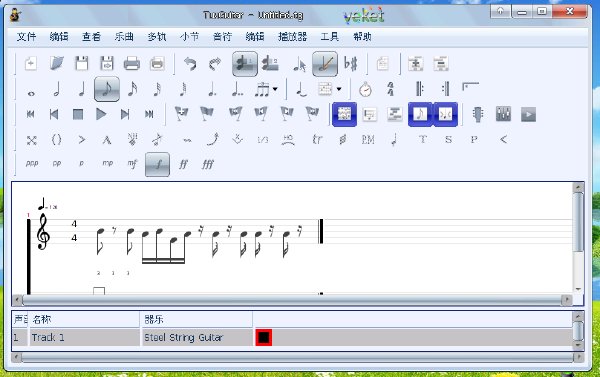This screenshot has width=600, height=377.
Task: Switch to voice 1
Action: point(245,64)
